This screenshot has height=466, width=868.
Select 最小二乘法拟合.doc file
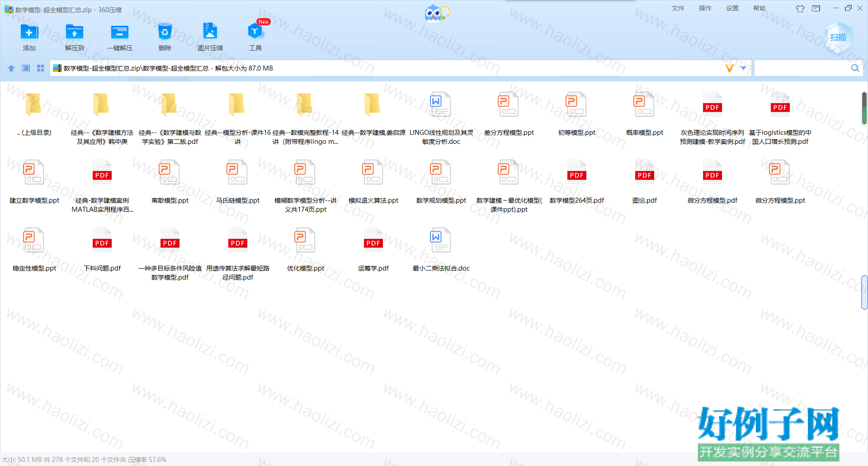pos(441,250)
